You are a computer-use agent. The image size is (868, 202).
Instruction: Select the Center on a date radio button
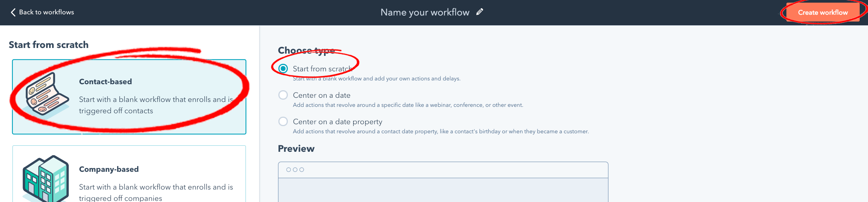click(x=283, y=95)
